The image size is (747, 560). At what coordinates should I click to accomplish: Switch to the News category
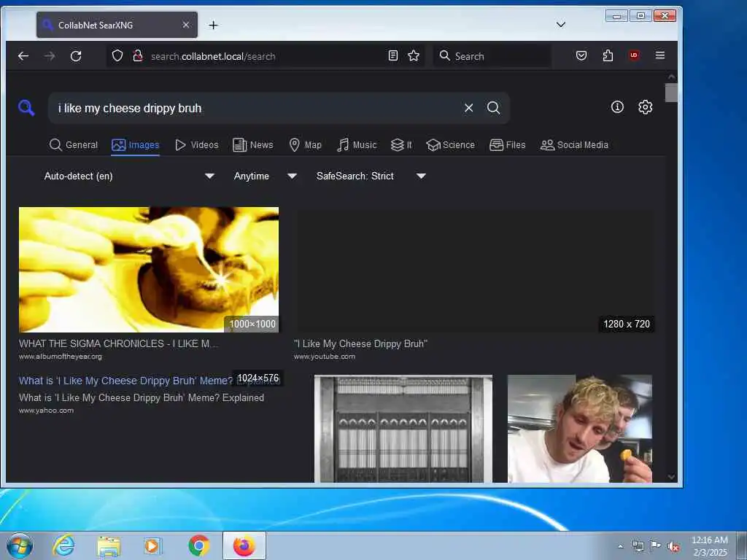(253, 145)
